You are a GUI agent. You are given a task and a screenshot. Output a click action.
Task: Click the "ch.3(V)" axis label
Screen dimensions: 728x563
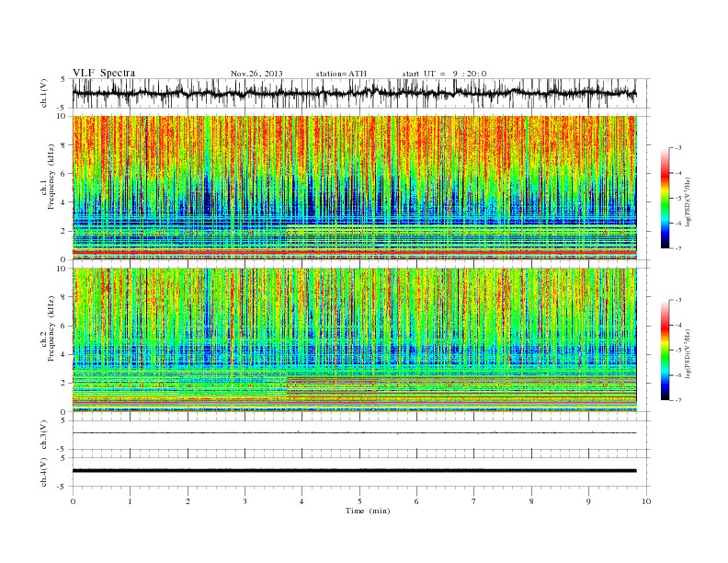(x=44, y=435)
